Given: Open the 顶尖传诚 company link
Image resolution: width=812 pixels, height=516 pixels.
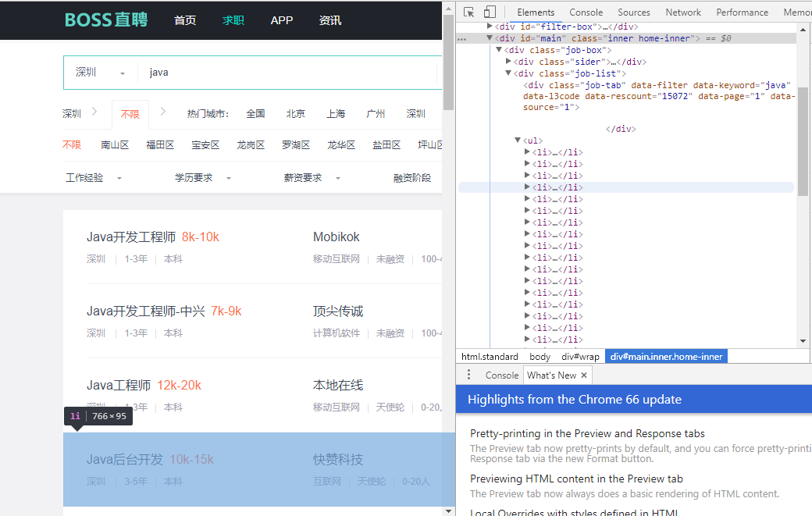Looking at the screenshot, I should coord(338,311).
